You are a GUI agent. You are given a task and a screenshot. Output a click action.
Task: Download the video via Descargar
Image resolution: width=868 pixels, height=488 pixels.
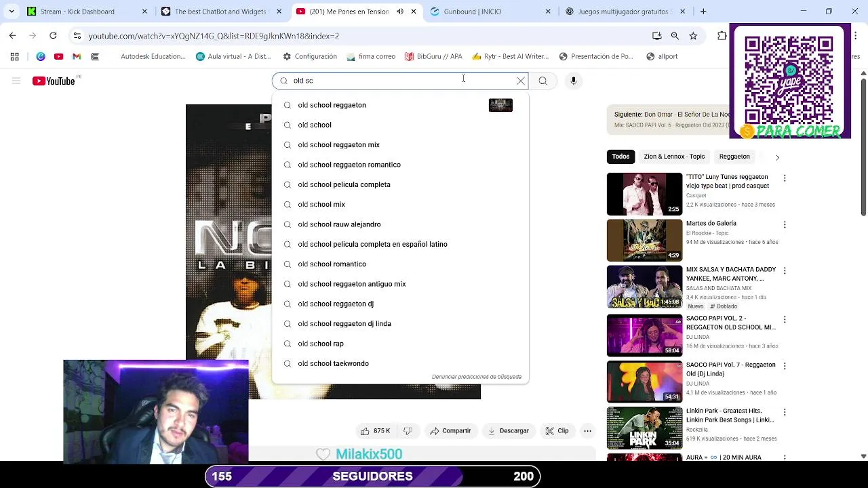(508, 431)
